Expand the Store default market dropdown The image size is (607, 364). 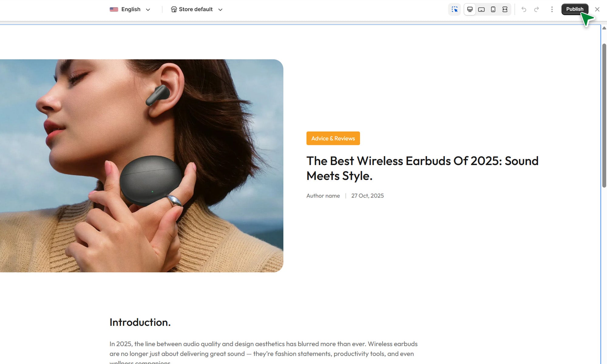click(197, 9)
